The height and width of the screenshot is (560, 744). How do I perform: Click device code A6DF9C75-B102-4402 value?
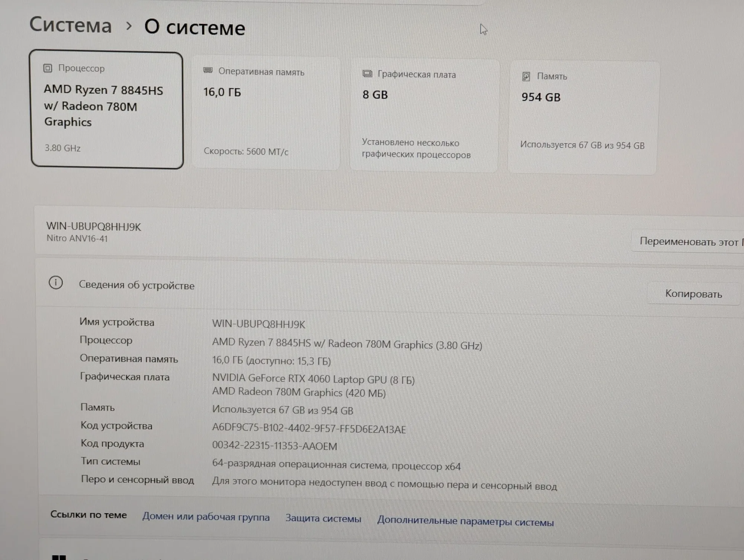click(309, 428)
